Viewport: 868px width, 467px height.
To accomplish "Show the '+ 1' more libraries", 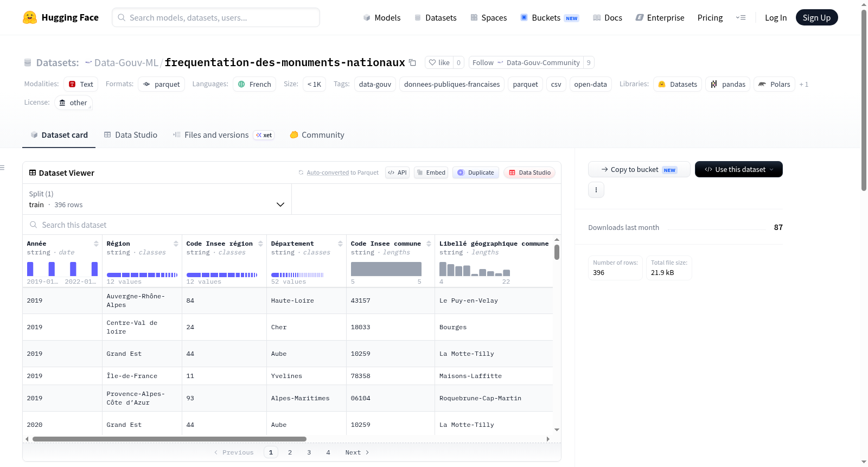I will point(804,84).
